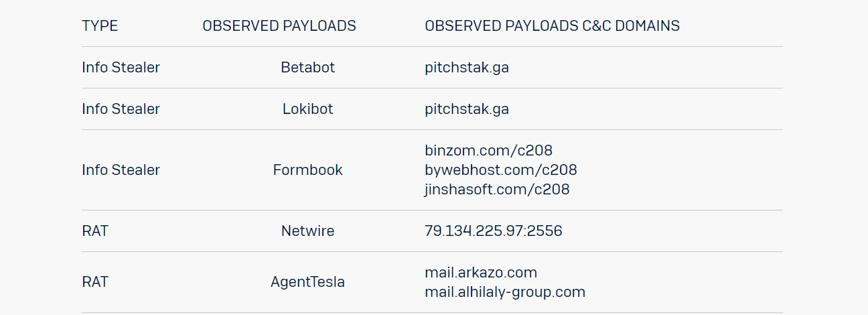Click the mail.alhilaly-group.com domain

504,292
